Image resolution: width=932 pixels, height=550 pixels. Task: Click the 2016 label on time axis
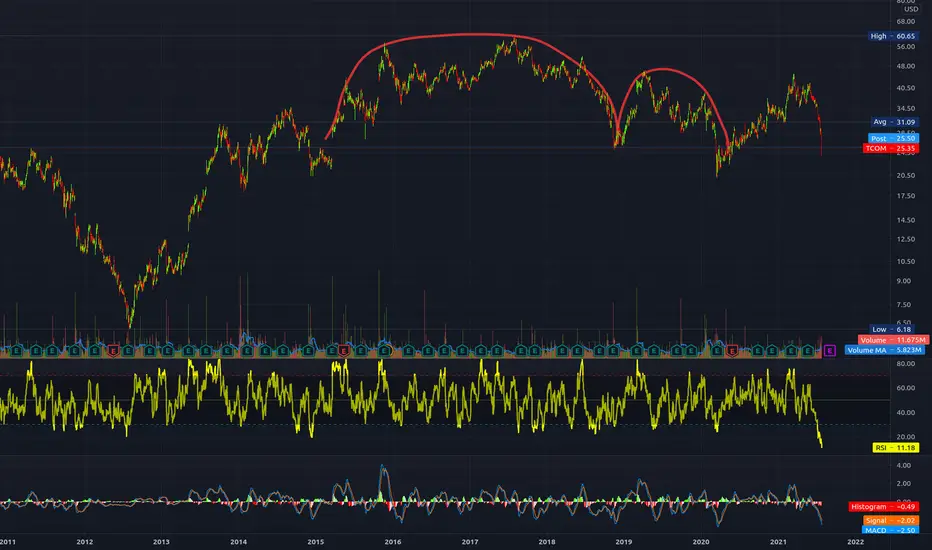click(393, 542)
